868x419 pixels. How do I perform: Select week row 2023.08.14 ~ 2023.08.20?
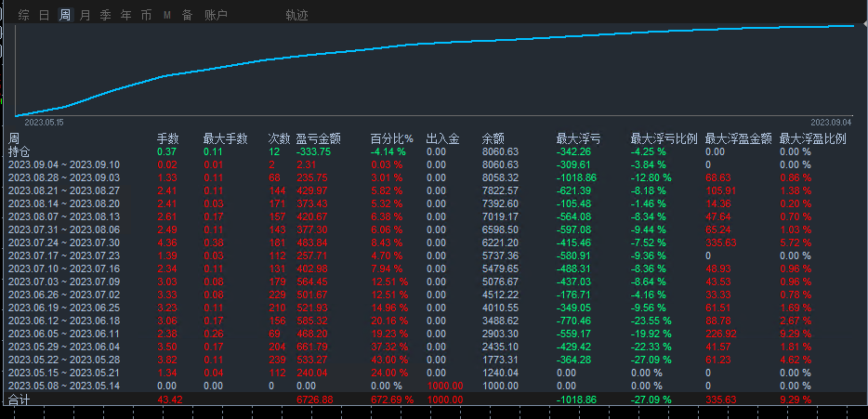coord(64,203)
